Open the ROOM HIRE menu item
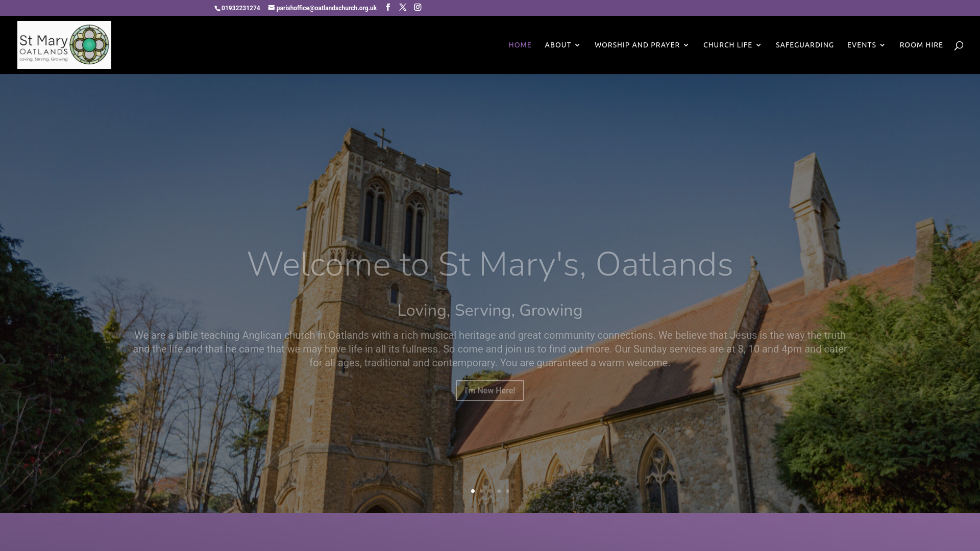The image size is (980, 551). point(921,45)
